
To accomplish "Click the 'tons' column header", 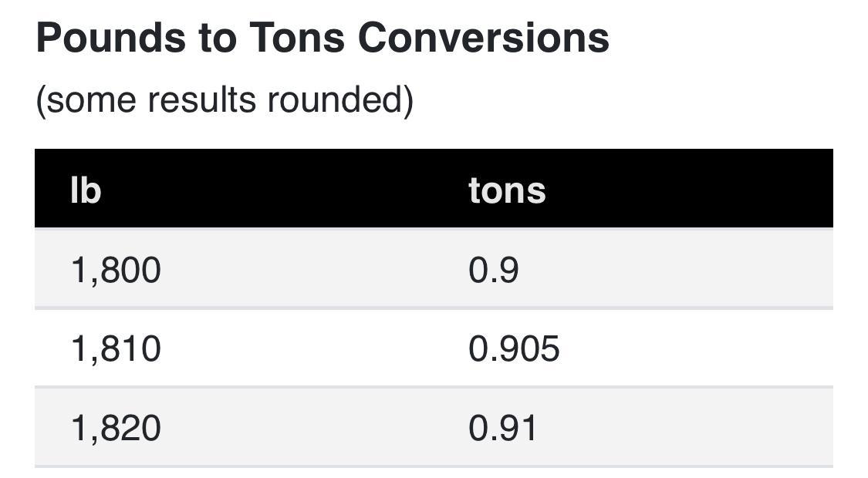I will coord(507,191).
